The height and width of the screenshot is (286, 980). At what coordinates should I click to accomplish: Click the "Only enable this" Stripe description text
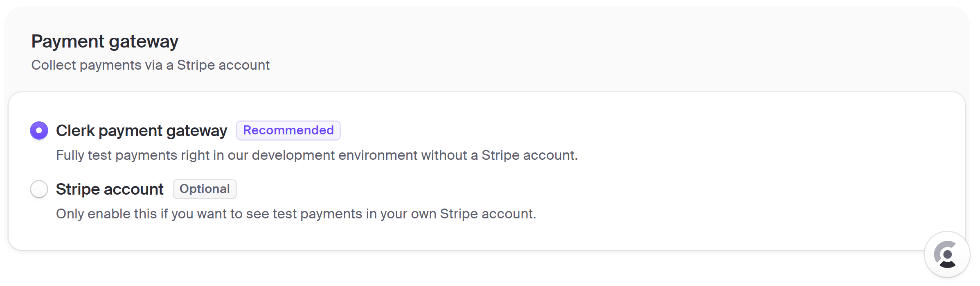(x=296, y=214)
